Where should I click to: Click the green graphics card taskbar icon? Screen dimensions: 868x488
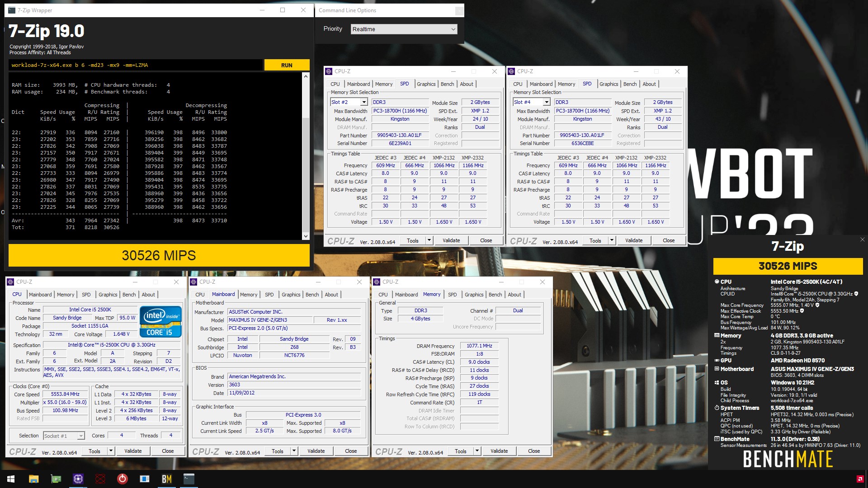[56, 479]
